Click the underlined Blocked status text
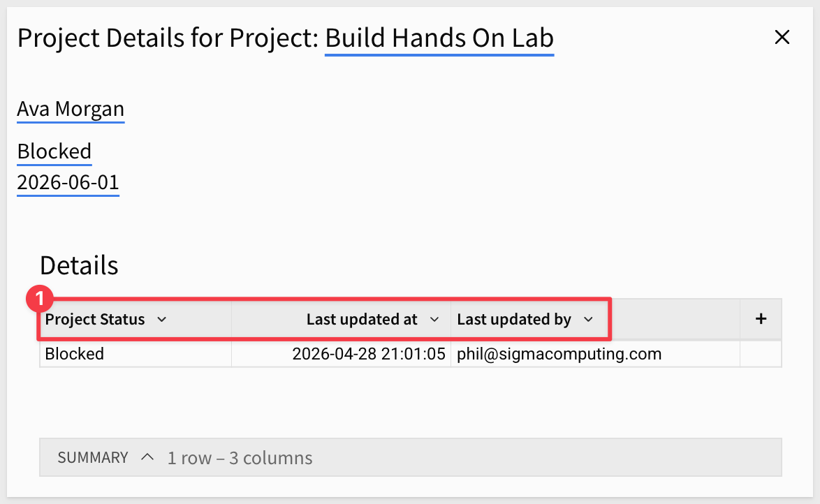This screenshot has width=820, height=504. 54,151
